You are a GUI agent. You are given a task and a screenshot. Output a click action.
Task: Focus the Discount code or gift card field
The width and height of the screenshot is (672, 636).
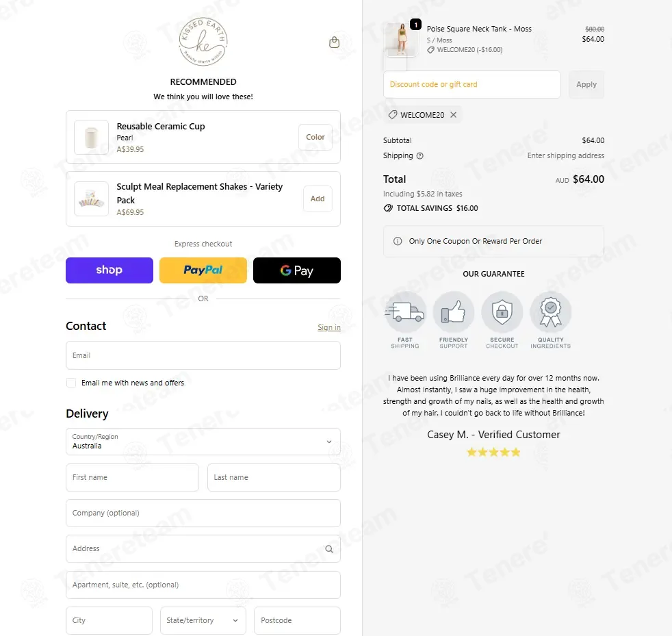pos(472,84)
